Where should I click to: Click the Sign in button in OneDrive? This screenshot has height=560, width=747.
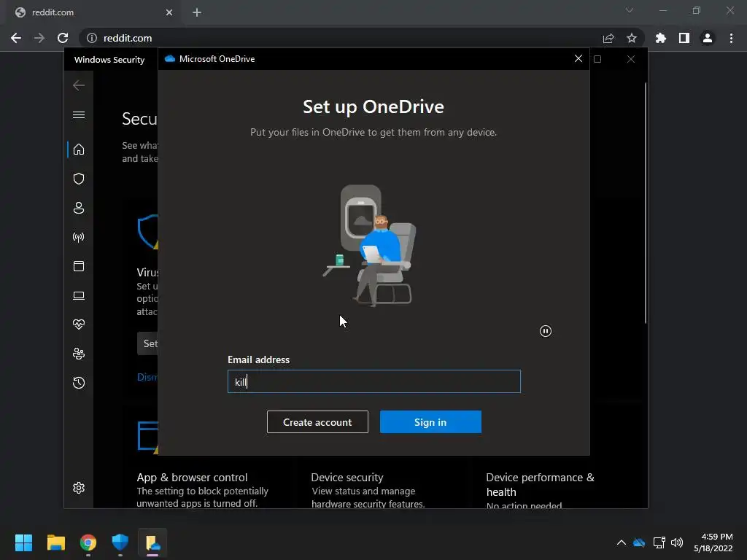click(x=430, y=422)
